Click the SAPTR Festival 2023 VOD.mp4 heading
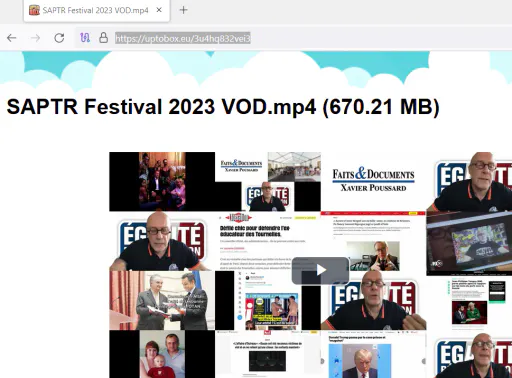 click(x=223, y=107)
